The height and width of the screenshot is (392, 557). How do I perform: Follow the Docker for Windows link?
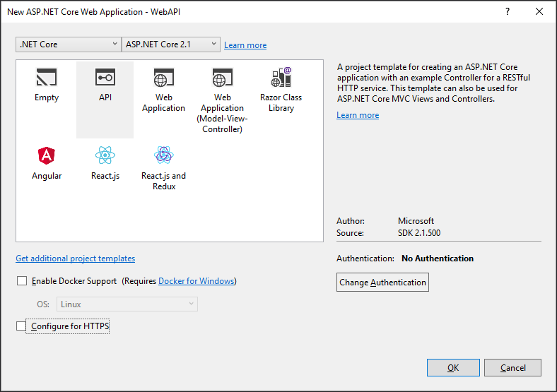[196, 281]
